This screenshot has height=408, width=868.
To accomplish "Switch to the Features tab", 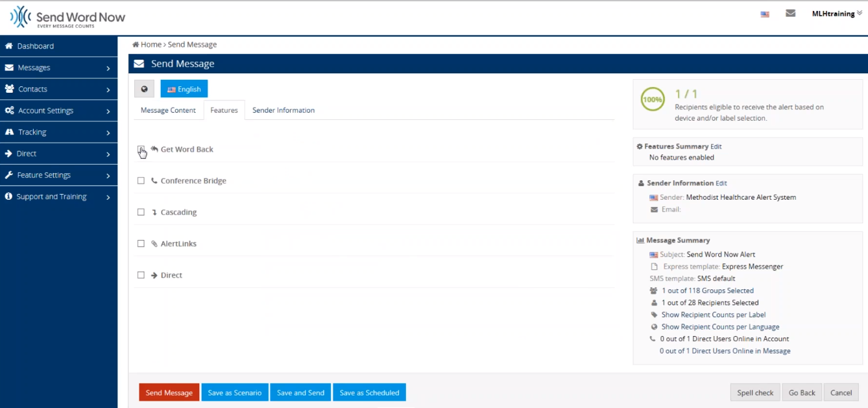I will pyautogui.click(x=224, y=110).
